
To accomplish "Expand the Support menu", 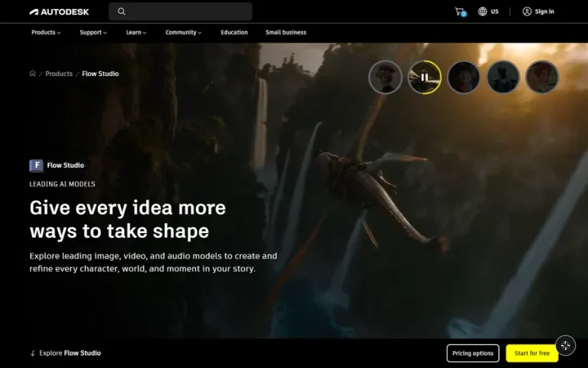I will [93, 32].
